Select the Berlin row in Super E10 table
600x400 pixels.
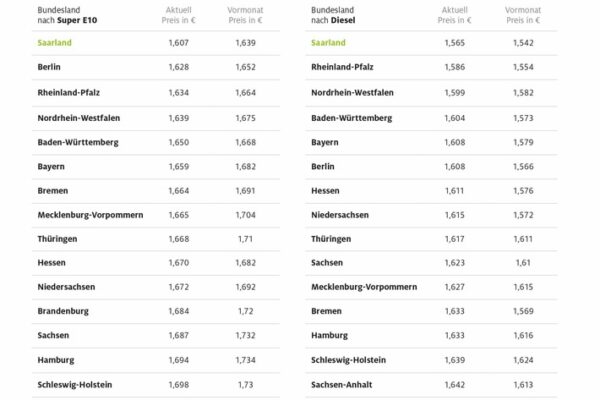pyautogui.click(x=156, y=67)
